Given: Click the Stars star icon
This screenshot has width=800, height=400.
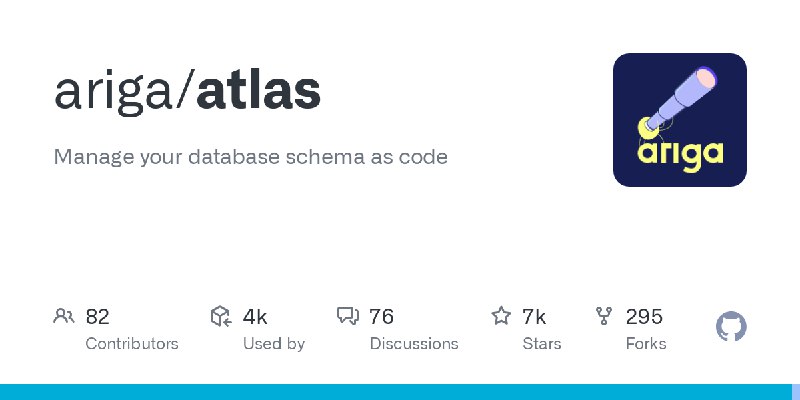Looking at the screenshot, I should point(501,316).
